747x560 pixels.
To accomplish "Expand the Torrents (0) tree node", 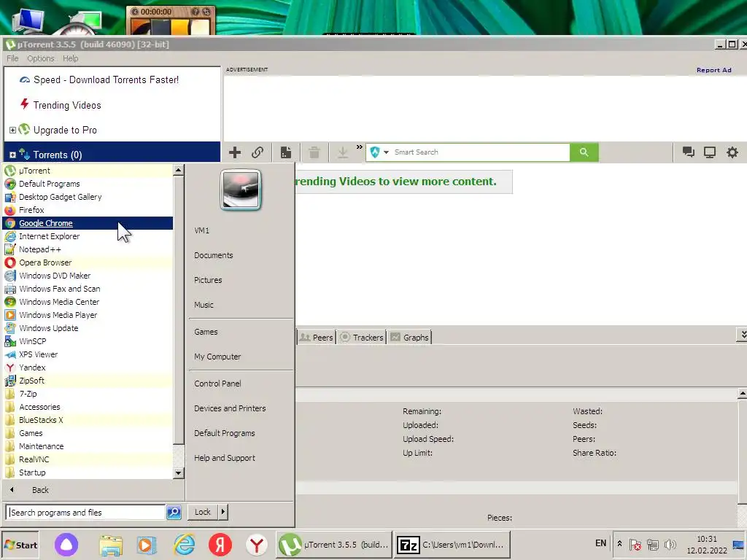I will tap(13, 155).
